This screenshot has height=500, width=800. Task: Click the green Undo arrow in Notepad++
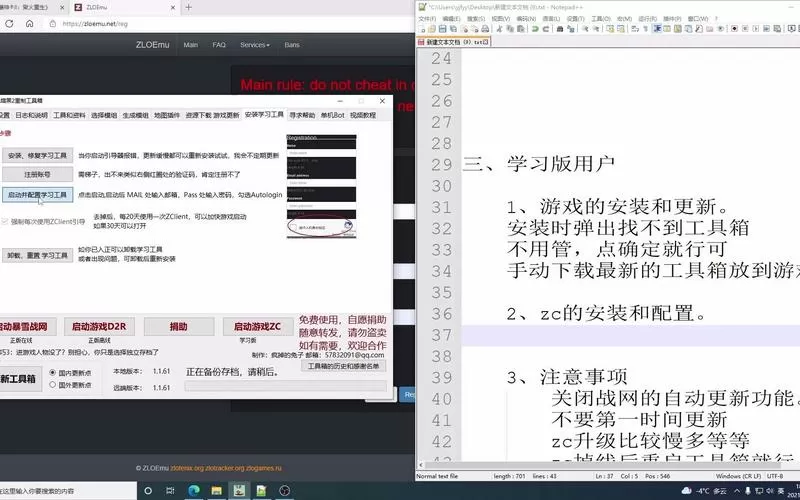(x=535, y=29)
